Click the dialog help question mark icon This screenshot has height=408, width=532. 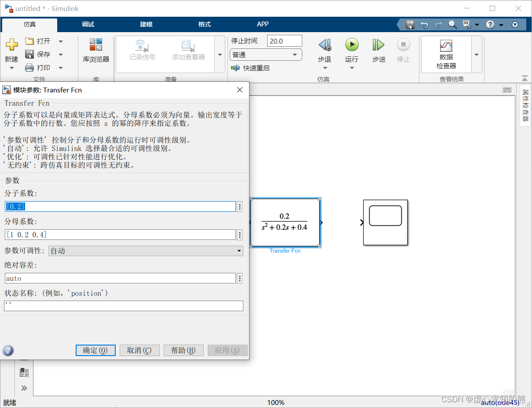click(8, 350)
